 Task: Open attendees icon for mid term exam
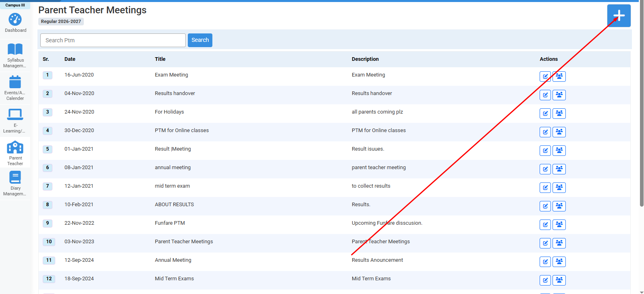[559, 188]
